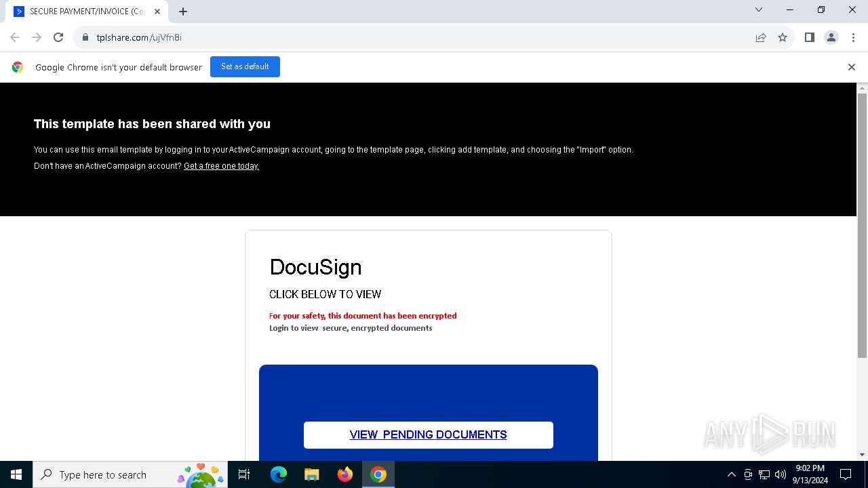Click 'This template has been shared with you' heading

click(x=152, y=124)
